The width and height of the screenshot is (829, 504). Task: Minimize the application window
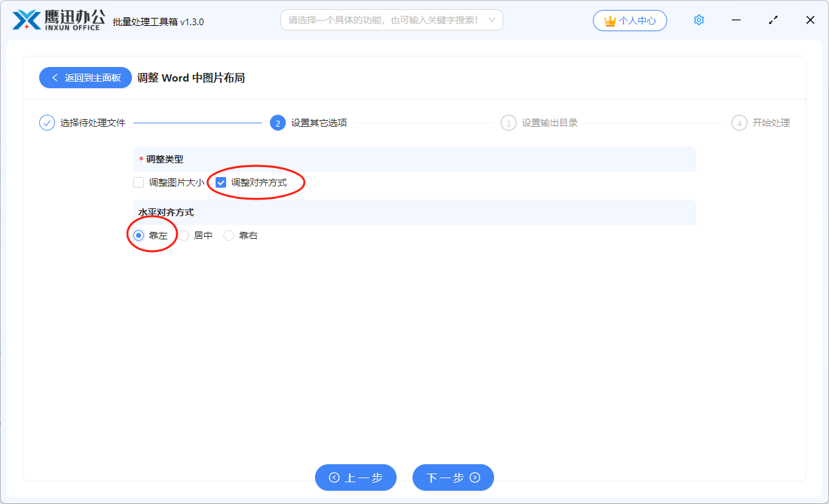[x=736, y=20]
